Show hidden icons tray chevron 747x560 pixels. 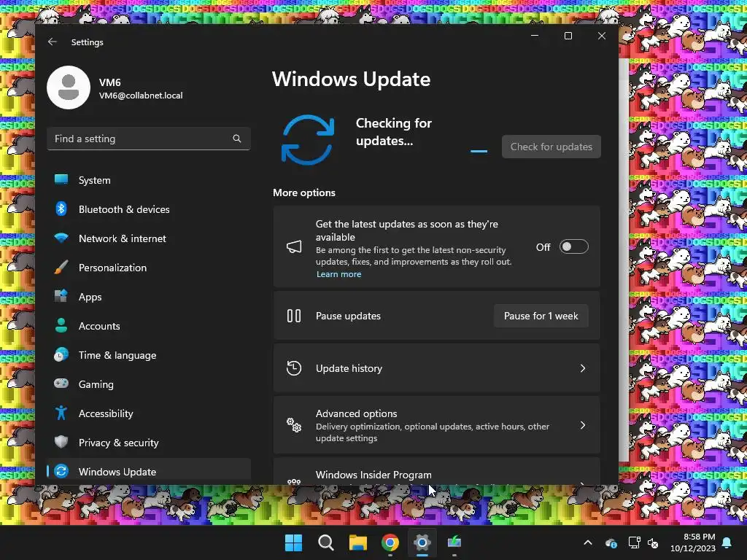(588, 542)
